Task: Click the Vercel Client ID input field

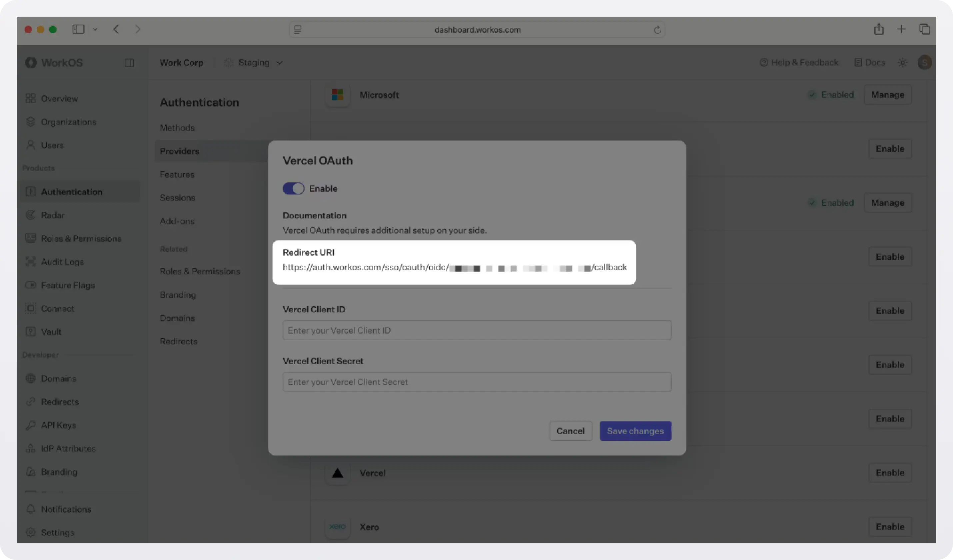Action: (x=476, y=330)
